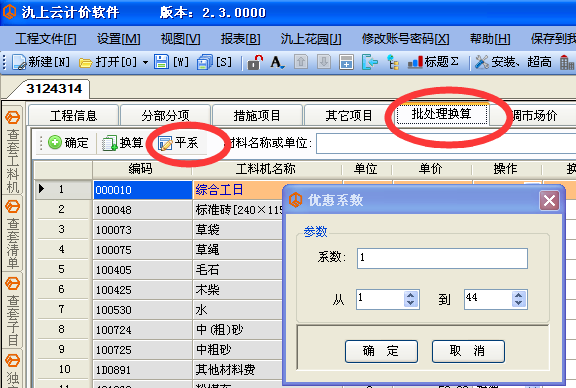The width and height of the screenshot is (576, 388).
Task: Open the 设置[M] menu
Action: click(x=119, y=39)
